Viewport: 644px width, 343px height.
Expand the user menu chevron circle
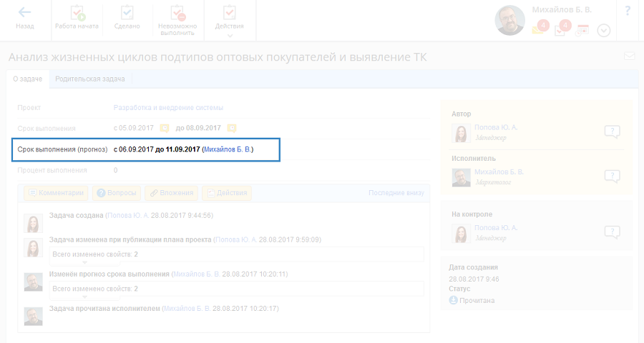(x=604, y=30)
